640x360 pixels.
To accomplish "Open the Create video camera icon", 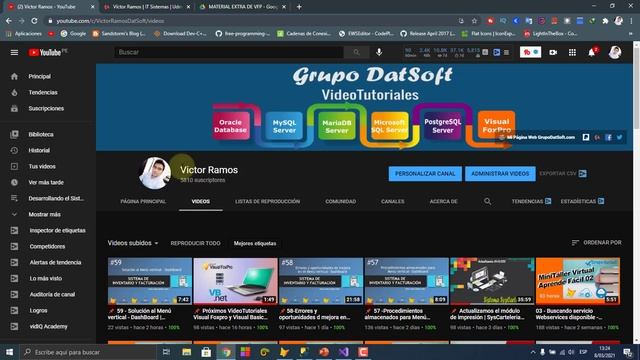I will tap(553, 52).
